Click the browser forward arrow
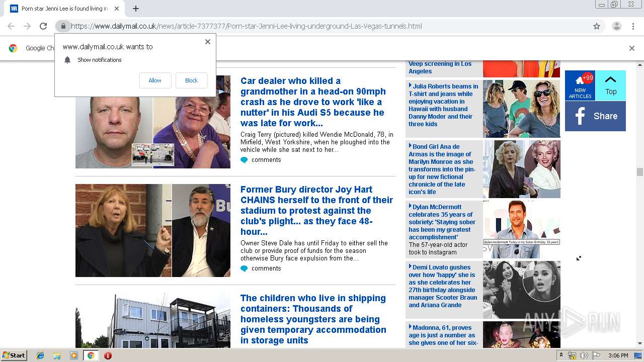The height and width of the screenshot is (362, 644). pyautogui.click(x=27, y=26)
